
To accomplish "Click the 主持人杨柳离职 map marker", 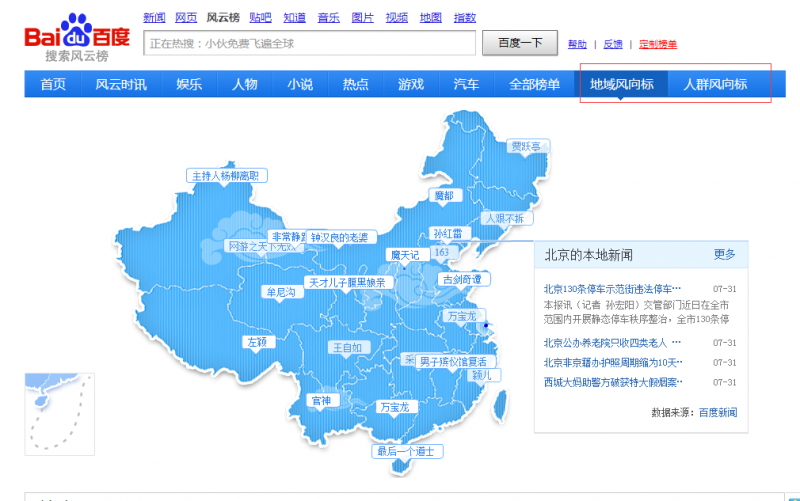I will [229, 175].
